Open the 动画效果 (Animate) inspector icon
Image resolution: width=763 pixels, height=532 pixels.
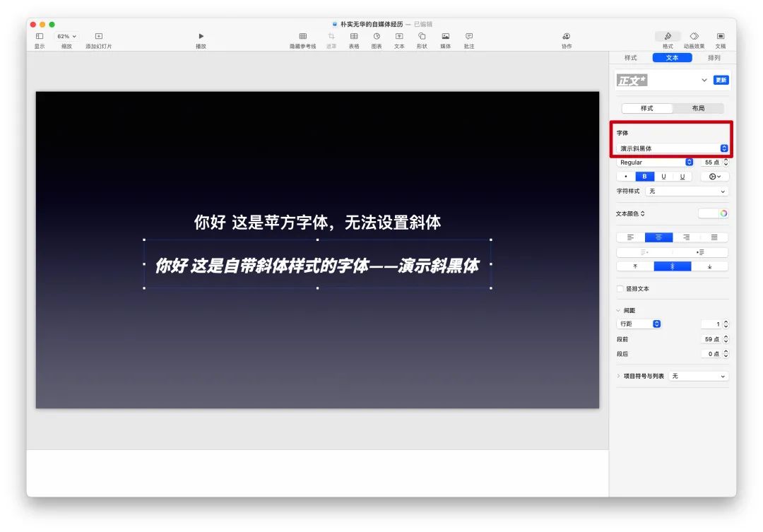(x=694, y=37)
